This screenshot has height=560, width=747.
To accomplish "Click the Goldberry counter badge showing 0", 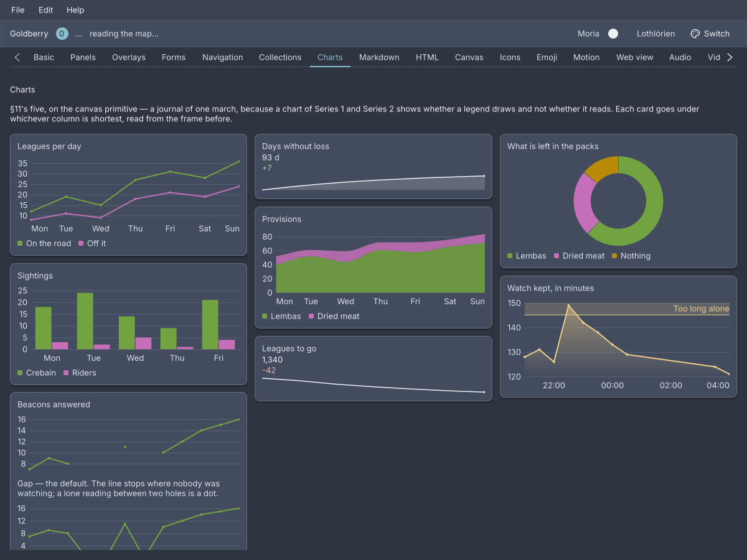I will (62, 34).
